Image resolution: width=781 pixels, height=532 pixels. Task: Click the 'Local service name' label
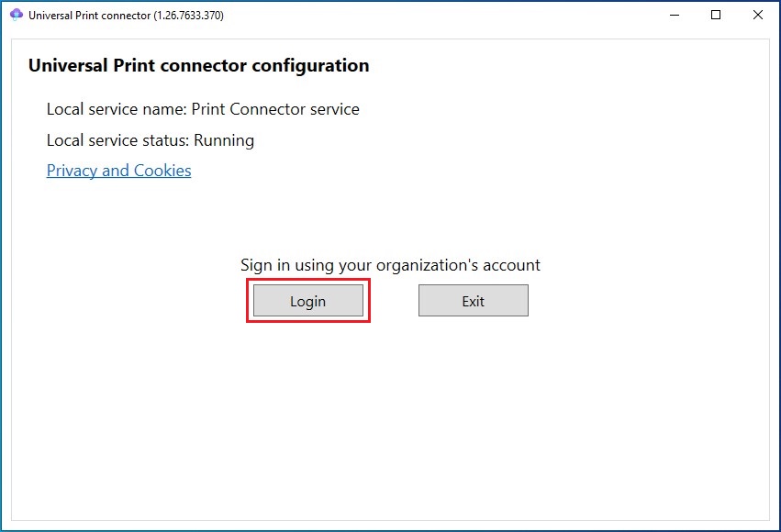coord(116,110)
